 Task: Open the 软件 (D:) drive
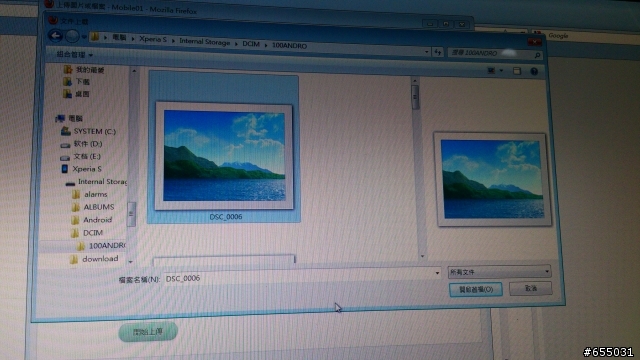88,144
